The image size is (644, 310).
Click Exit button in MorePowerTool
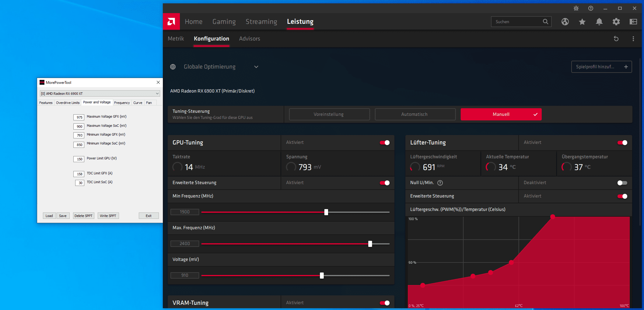(149, 216)
